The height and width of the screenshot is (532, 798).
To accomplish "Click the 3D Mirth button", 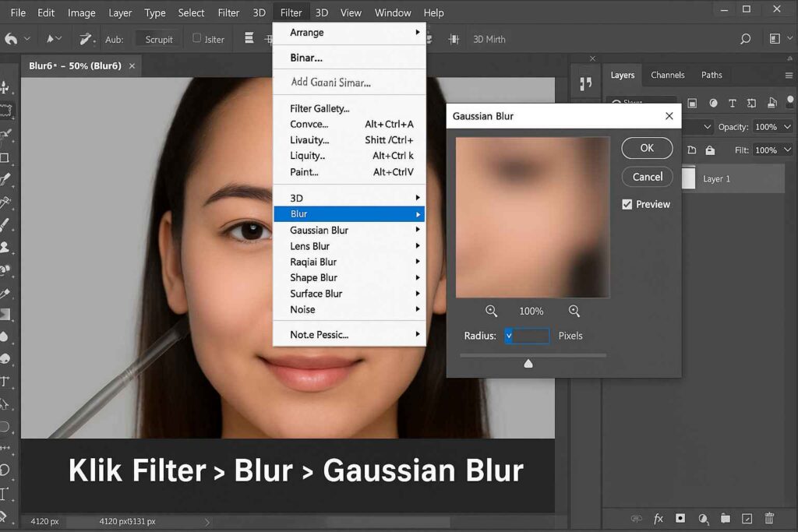I will 489,39.
